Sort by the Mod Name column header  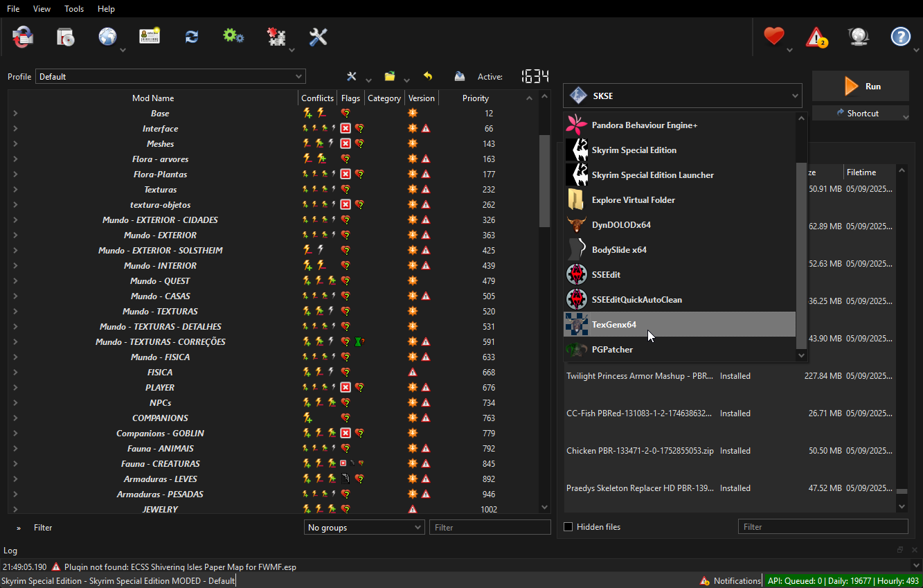tap(153, 98)
